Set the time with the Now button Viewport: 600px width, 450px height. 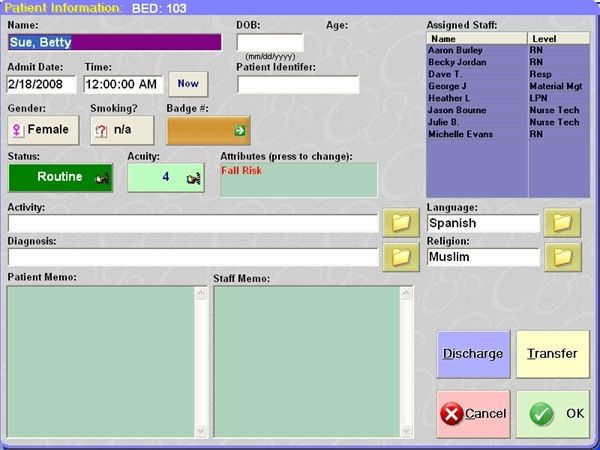click(188, 84)
